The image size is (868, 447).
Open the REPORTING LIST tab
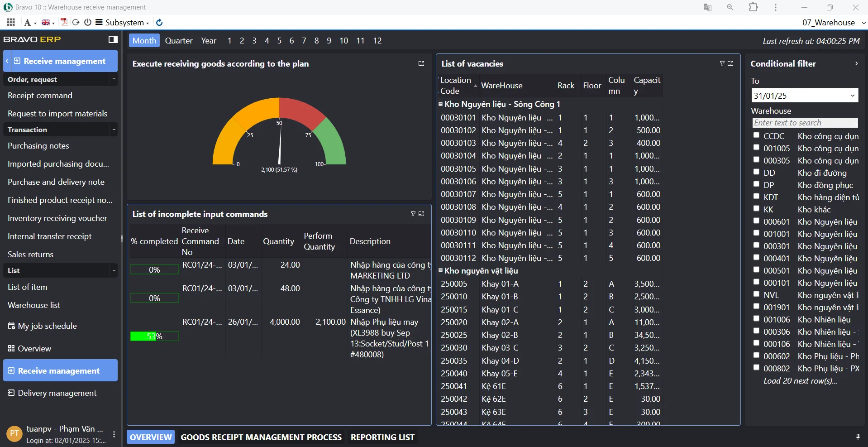point(382,437)
